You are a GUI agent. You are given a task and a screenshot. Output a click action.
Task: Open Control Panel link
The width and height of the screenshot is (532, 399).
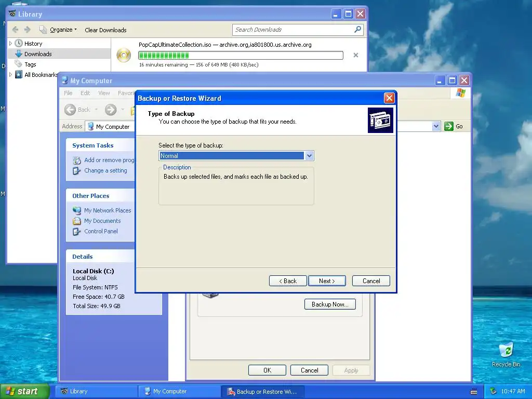tap(101, 231)
